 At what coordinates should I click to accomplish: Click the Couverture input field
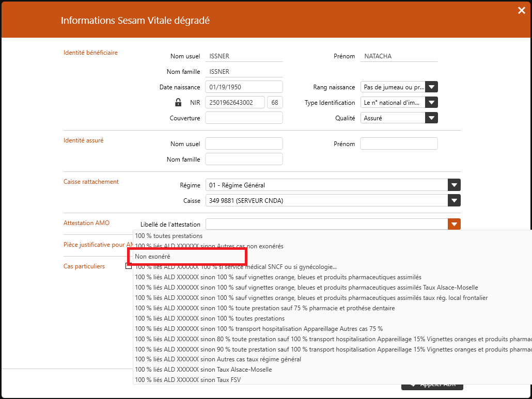point(244,118)
